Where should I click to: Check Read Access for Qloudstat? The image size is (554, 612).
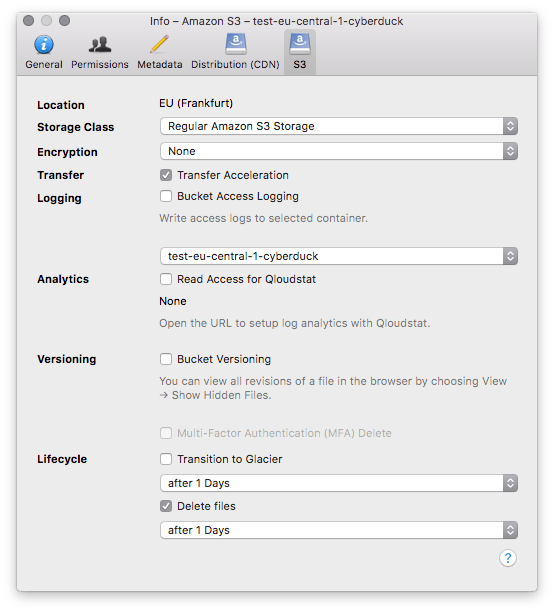(x=166, y=279)
